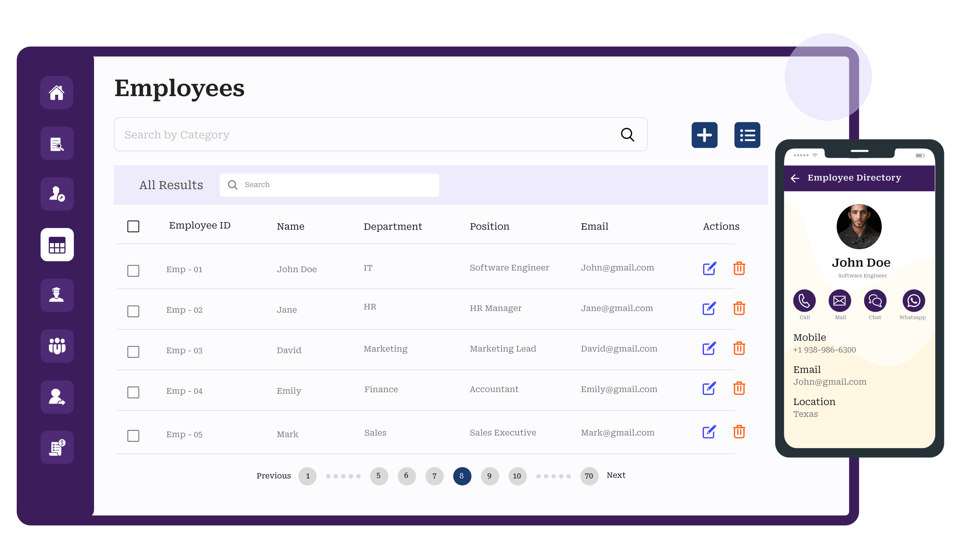This screenshot has height=560, width=960.
Task: Check the Emp - 04 row checkbox
Action: tap(133, 392)
